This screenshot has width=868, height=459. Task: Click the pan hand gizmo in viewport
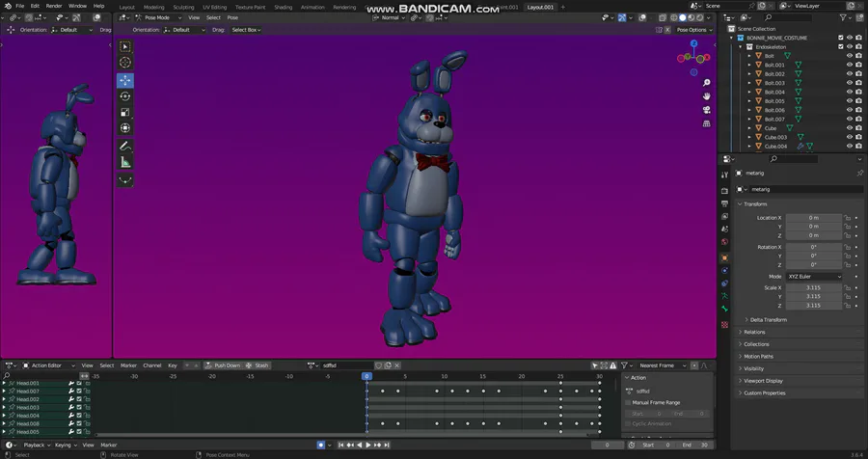[706, 96]
